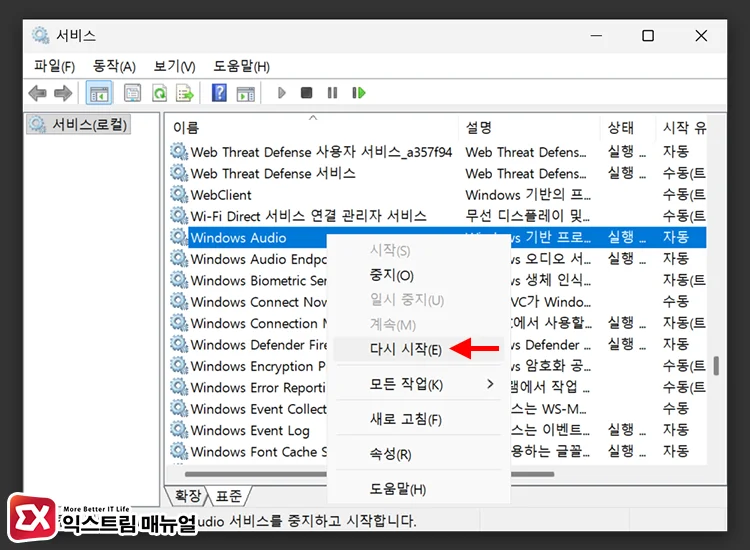Select the Windows Connection Manager row
Viewport: 750px width, 550px height.
click(x=258, y=323)
